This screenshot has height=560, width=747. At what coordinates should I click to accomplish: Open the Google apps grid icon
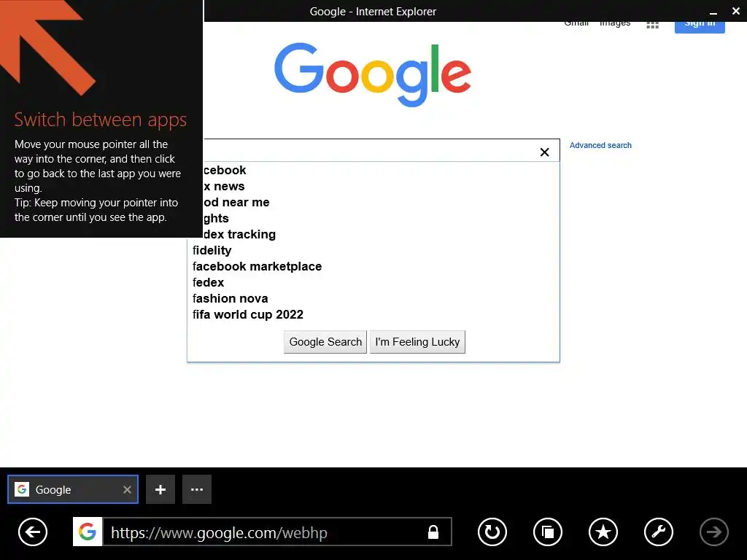[653, 25]
